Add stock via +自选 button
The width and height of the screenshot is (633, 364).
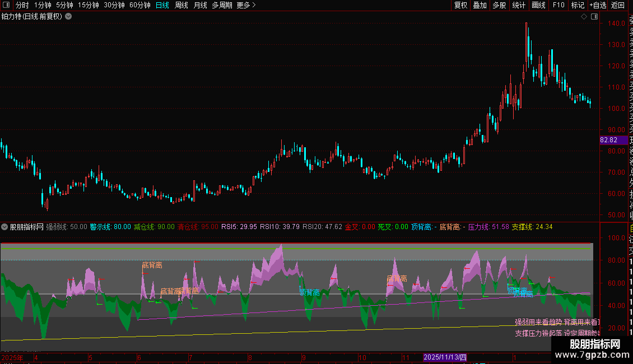(x=598, y=5)
